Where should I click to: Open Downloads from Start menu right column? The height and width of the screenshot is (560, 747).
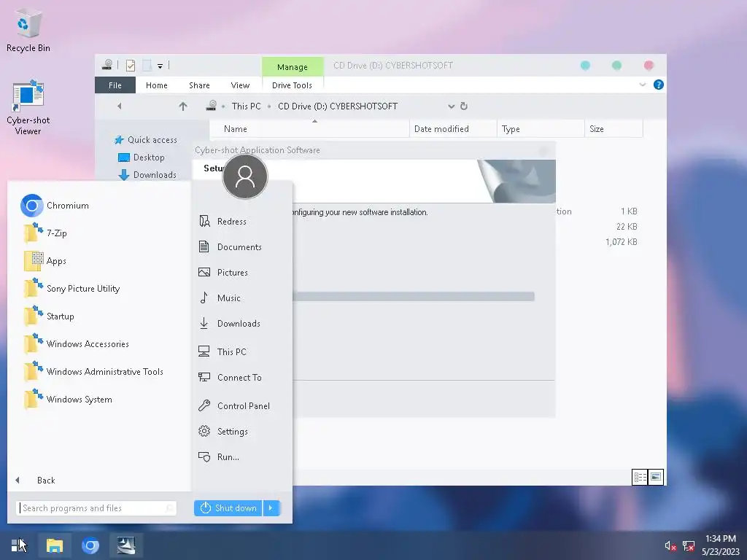coord(229,323)
